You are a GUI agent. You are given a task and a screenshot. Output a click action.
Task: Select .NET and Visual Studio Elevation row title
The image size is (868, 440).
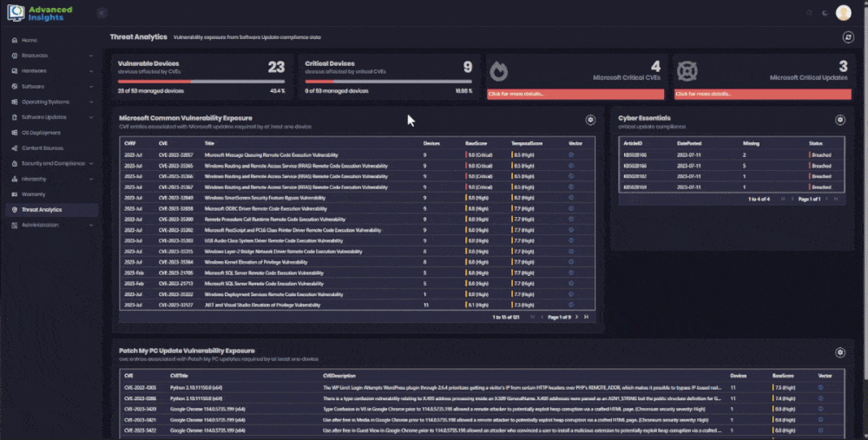[x=262, y=305]
